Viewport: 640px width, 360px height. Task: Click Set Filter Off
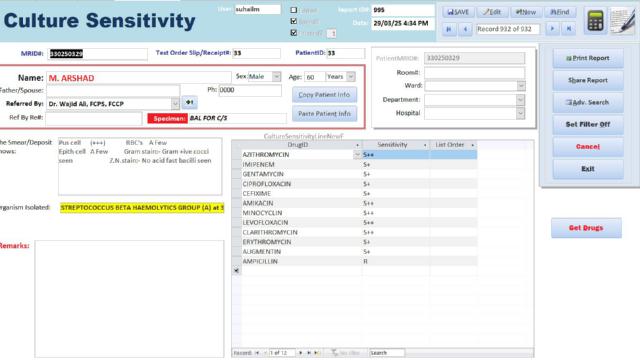click(588, 124)
